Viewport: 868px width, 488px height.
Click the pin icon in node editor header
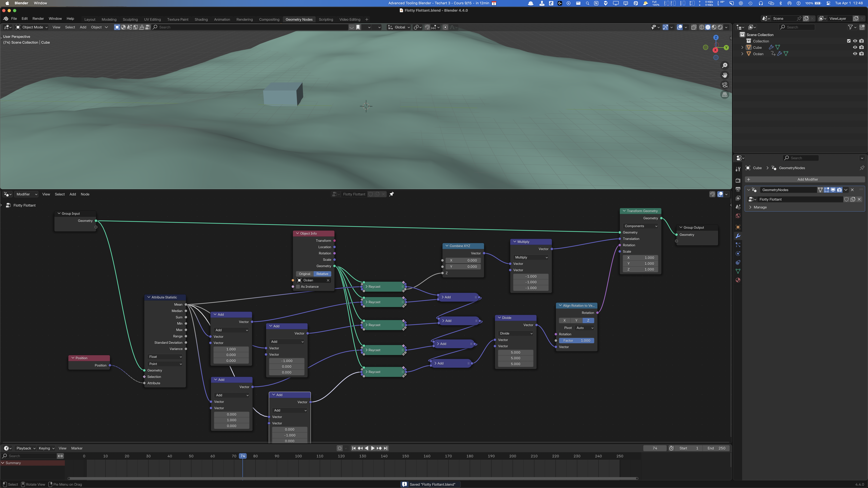[x=392, y=194]
